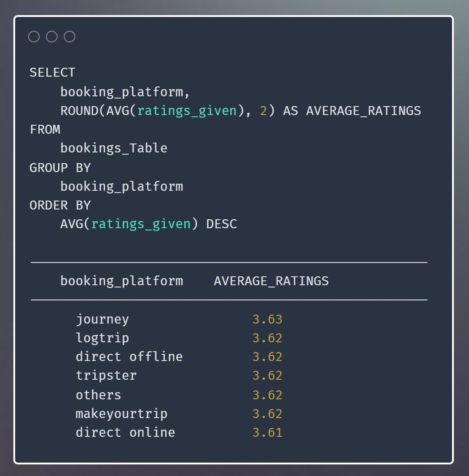Click the ORDER BY keyword
The image size is (469, 476).
60,205
